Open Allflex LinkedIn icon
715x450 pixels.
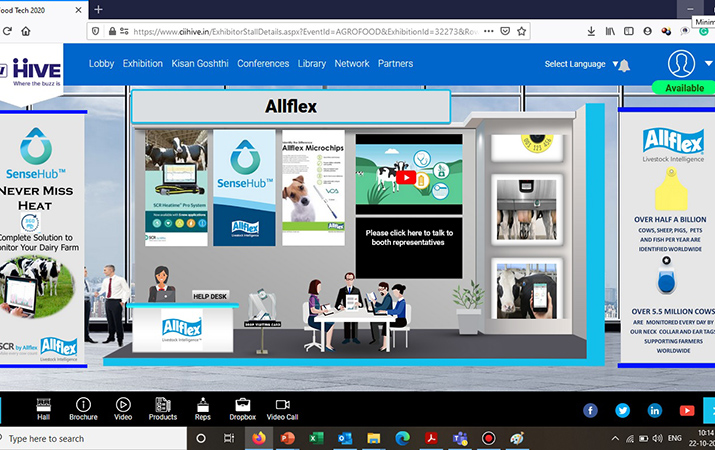[x=655, y=410]
